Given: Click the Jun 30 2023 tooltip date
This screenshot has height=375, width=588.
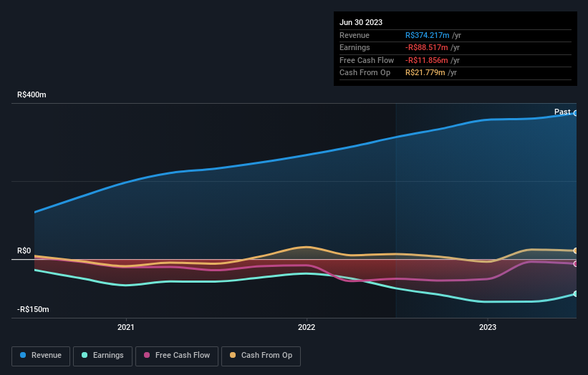Looking at the screenshot, I should pos(361,22).
